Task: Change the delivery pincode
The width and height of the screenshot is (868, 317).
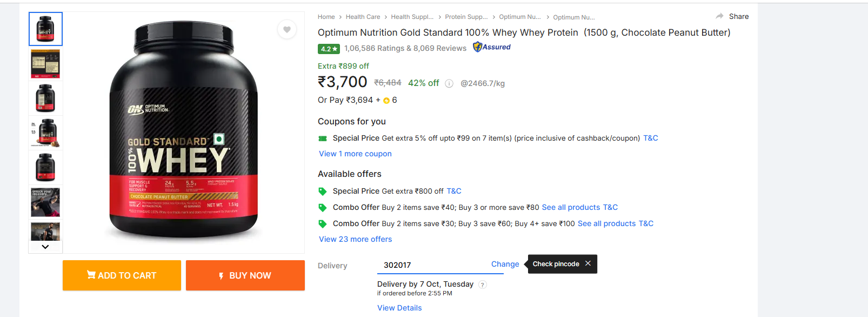Action: tap(505, 264)
